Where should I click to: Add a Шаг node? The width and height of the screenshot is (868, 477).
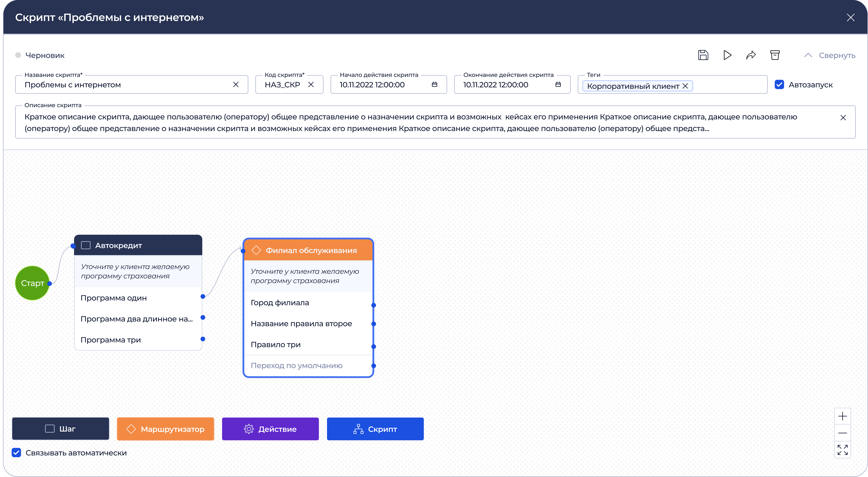pos(61,429)
